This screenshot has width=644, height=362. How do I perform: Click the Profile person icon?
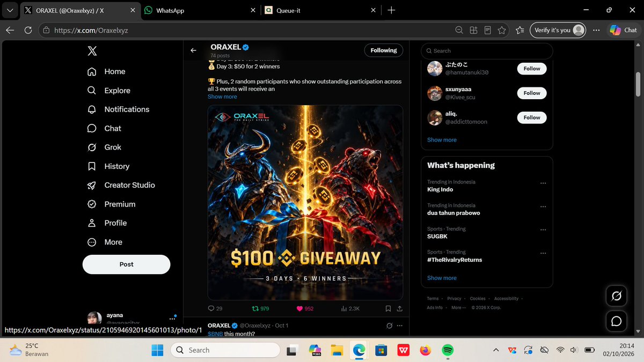[x=92, y=223]
